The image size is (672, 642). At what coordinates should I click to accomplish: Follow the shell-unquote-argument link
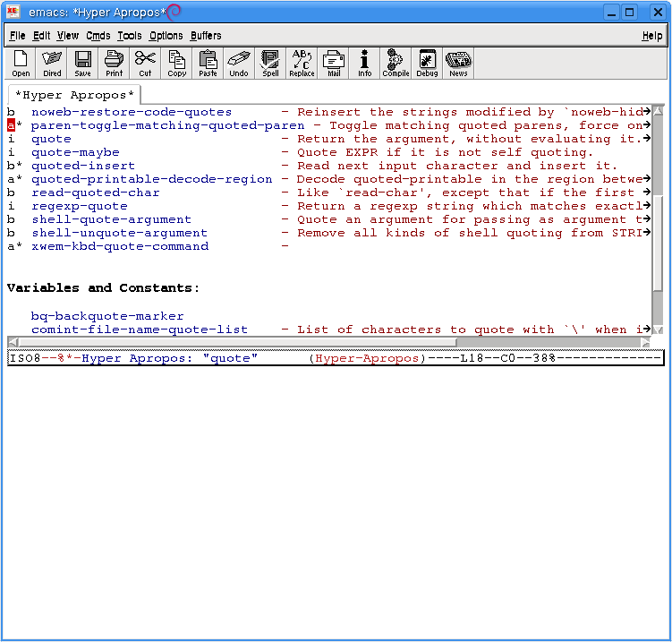(x=120, y=233)
